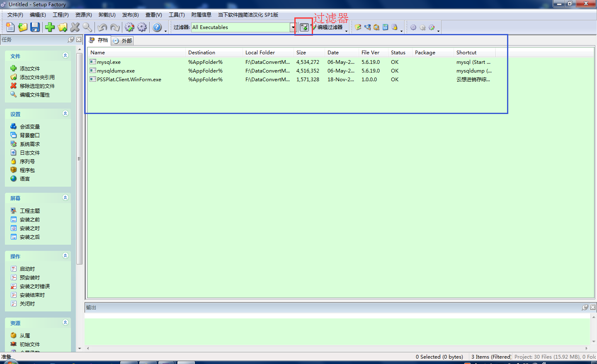
Task: Click task panel vertical scrollbar thumb
Action: click(x=80, y=159)
